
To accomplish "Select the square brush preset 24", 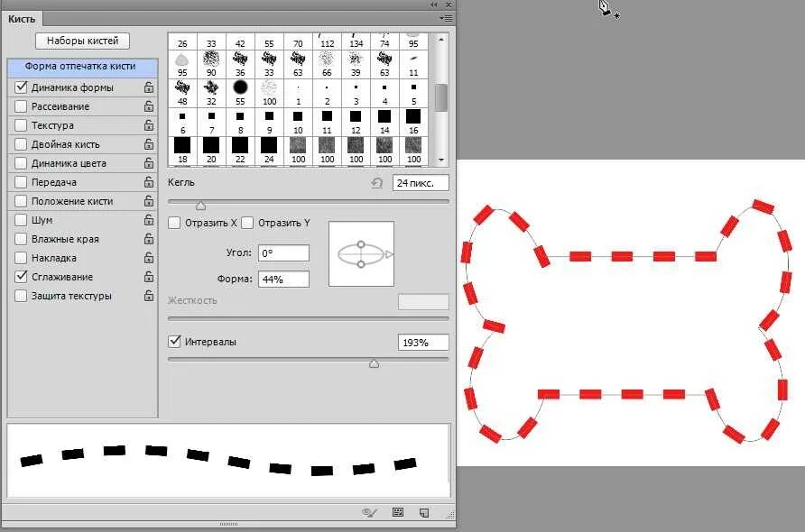I will pyautogui.click(x=269, y=151).
